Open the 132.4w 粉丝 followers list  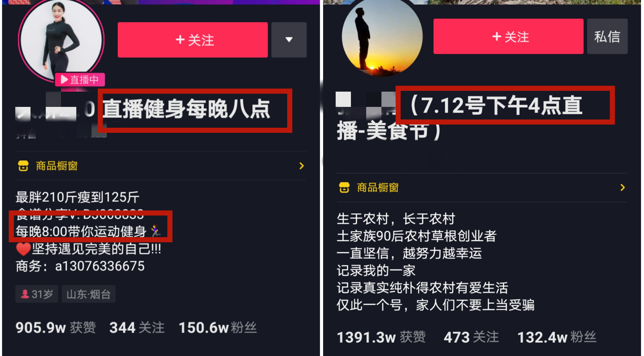pyautogui.click(x=557, y=337)
